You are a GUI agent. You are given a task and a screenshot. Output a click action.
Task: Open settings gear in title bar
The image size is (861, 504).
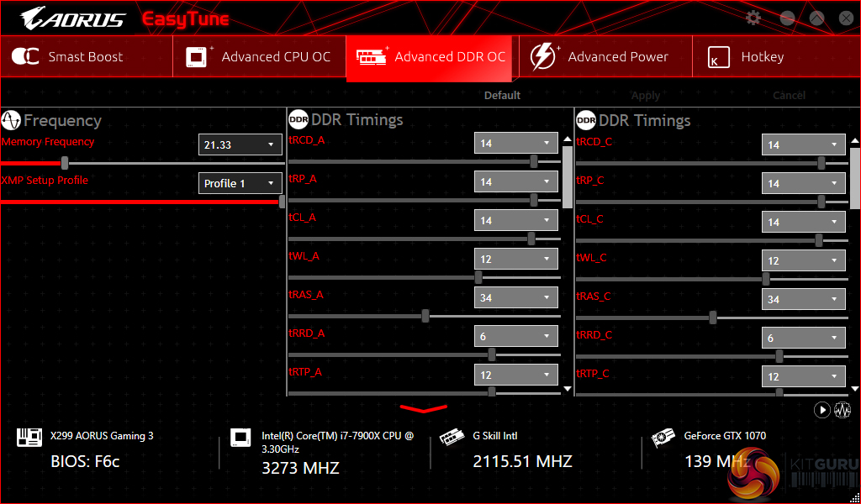[x=753, y=18]
